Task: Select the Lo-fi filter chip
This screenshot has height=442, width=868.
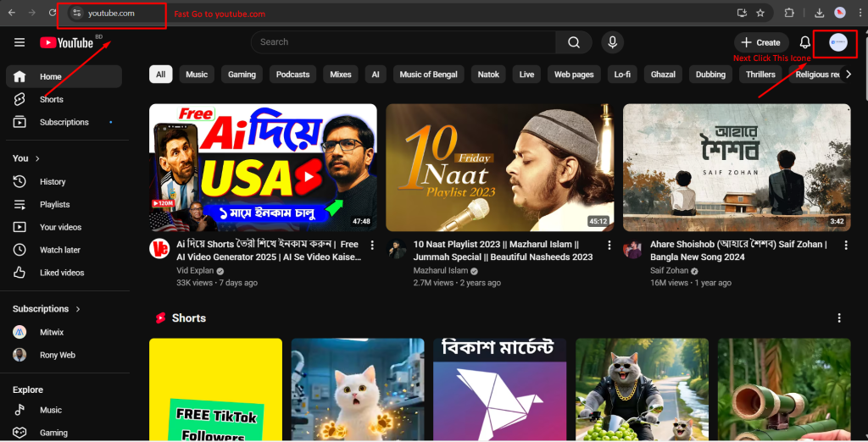Action: [x=622, y=75]
